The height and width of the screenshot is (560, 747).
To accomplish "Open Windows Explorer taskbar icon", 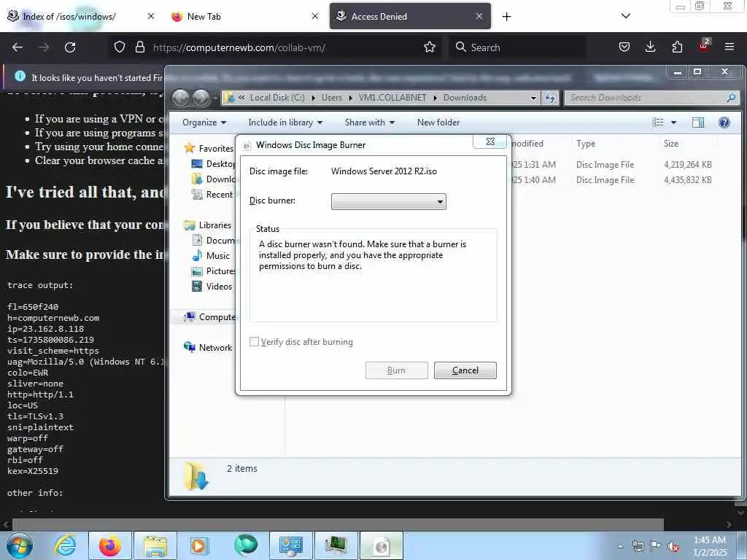I will 155,545.
